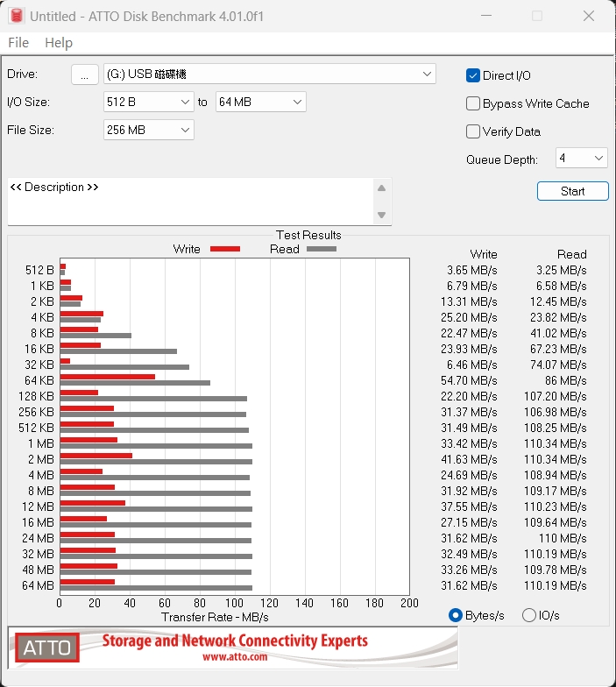Select the IO/s radio button
This screenshot has width=616, height=687.
(528, 615)
